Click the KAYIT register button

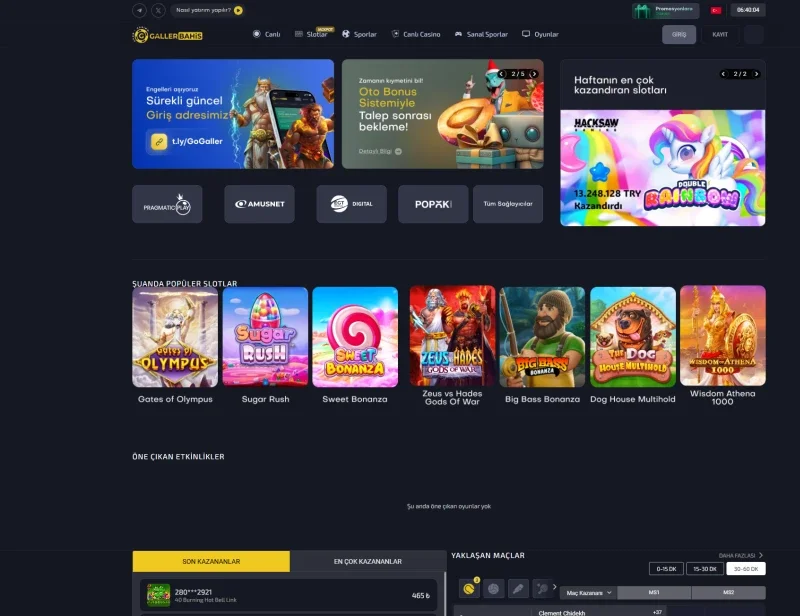(x=720, y=34)
